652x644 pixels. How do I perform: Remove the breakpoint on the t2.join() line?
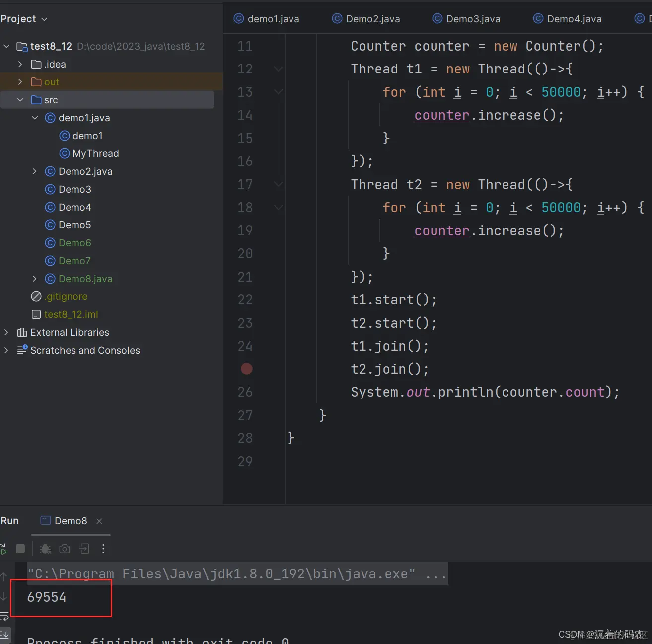246,369
